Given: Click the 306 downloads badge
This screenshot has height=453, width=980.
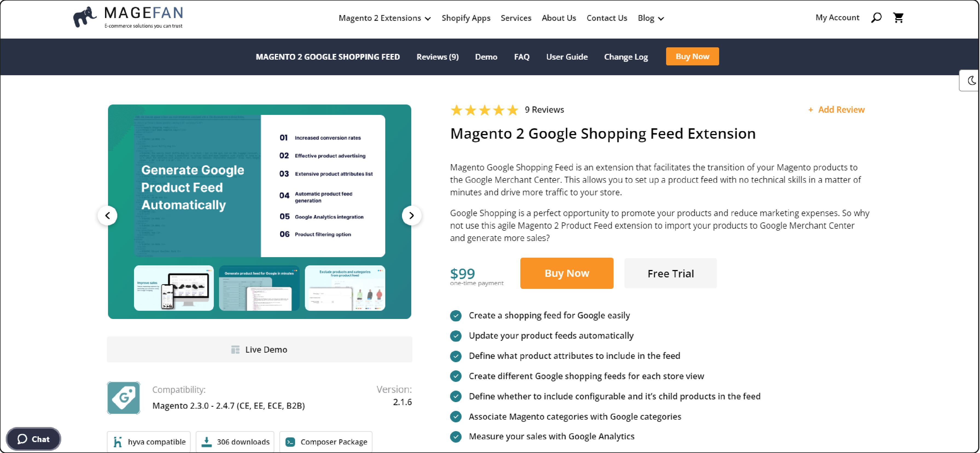Looking at the screenshot, I should pyautogui.click(x=235, y=442).
